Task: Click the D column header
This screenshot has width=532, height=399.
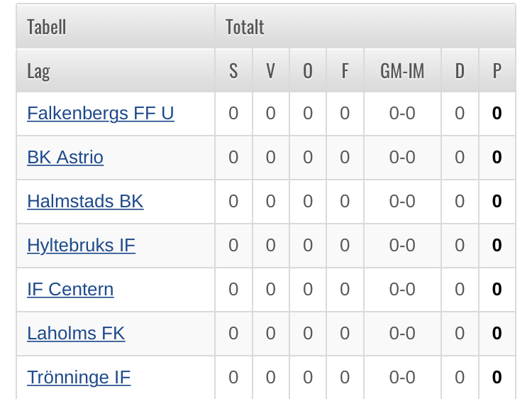Action: click(460, 71)
